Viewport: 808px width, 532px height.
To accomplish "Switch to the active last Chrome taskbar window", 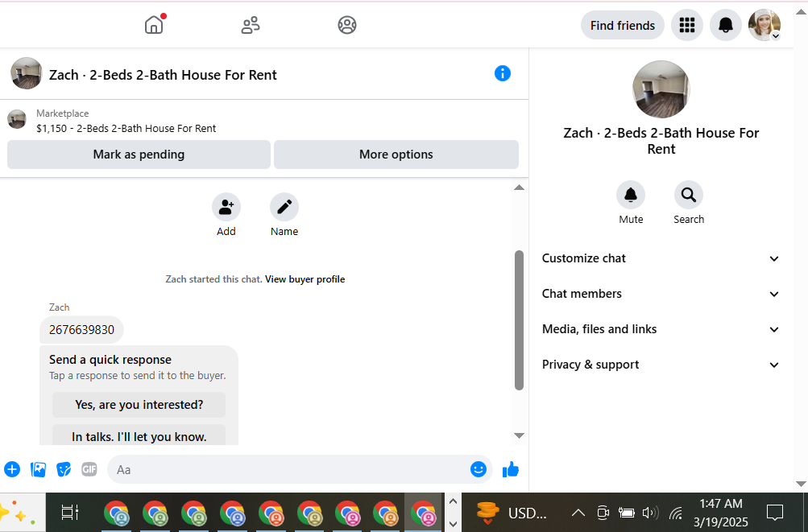I will [x=424, y=513].
